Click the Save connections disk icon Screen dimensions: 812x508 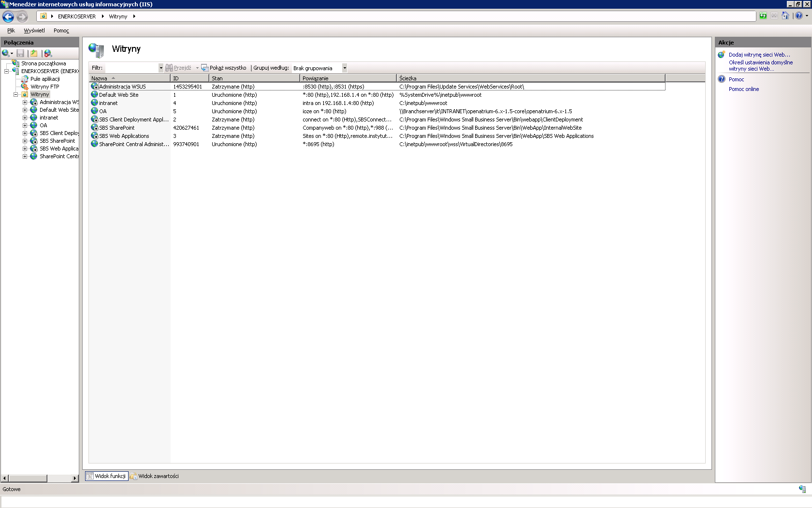pos(20,53)
